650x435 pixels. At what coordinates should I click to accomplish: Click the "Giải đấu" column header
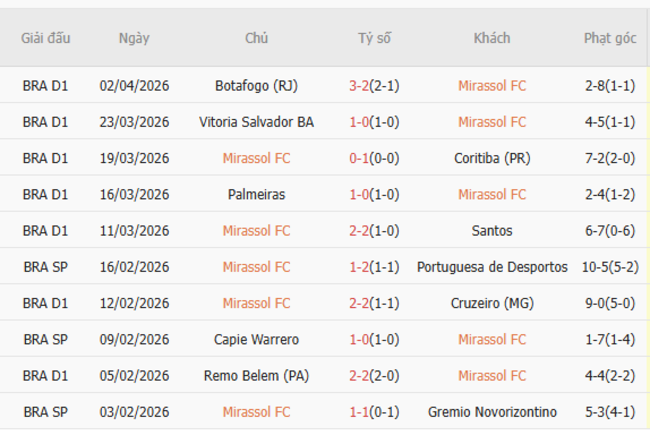coord(45,38)
